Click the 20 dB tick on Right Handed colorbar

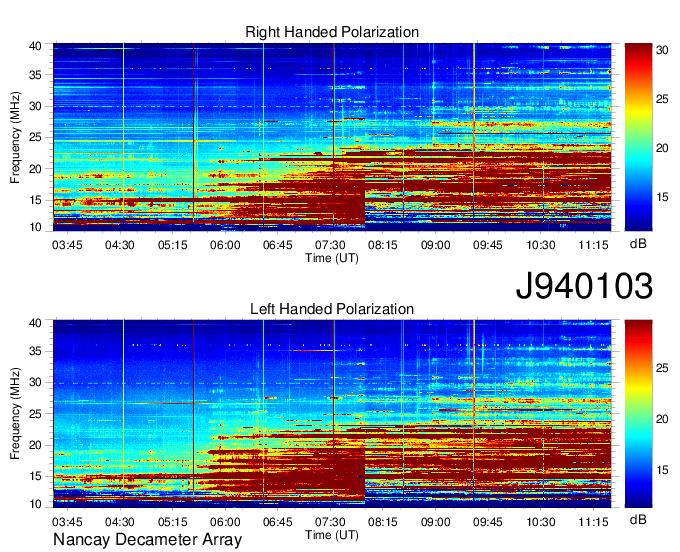(662, 148)
